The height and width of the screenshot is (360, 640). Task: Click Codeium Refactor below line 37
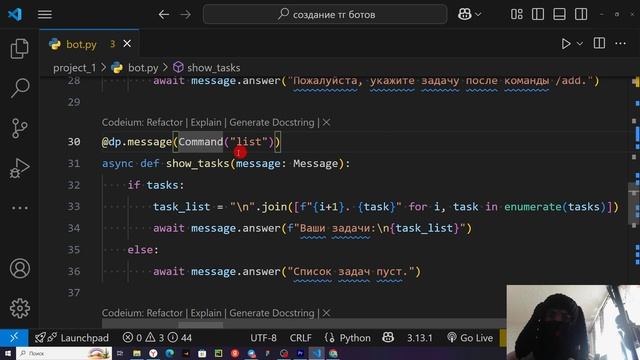tap(164, 313)
